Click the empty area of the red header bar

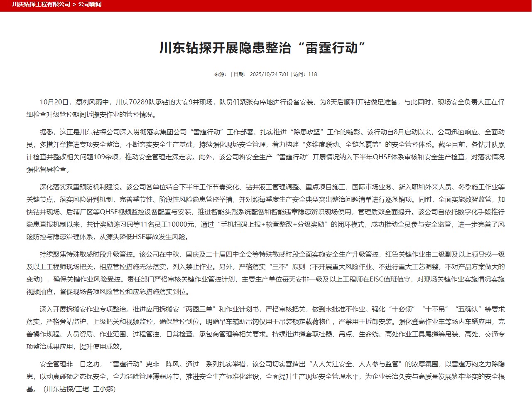(332, 5)
